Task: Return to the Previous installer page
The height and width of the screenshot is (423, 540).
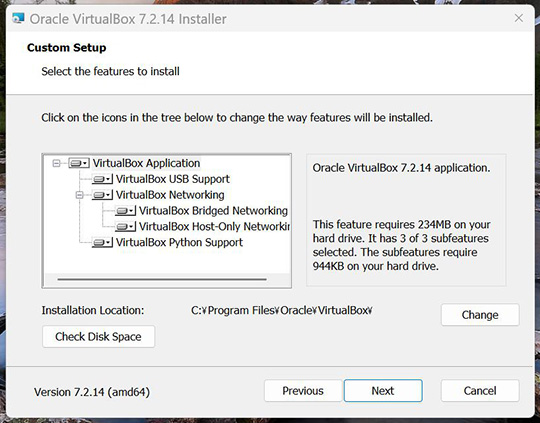Action: pos(303,391)
